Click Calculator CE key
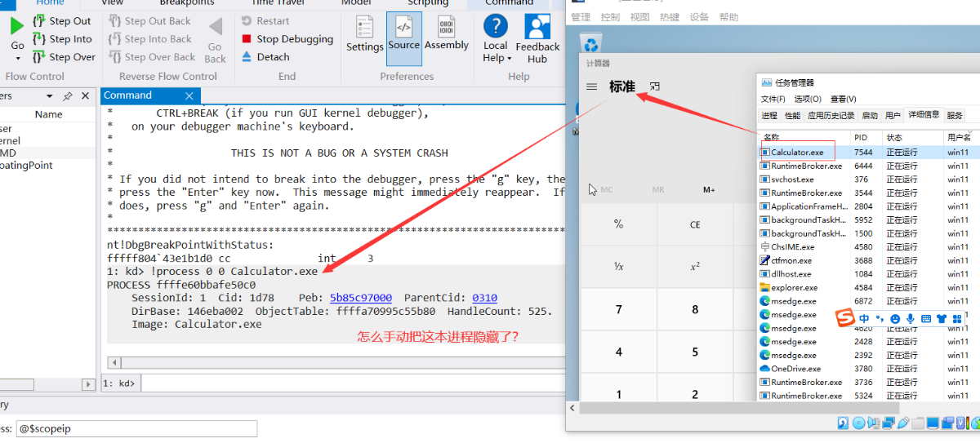 [695, 224]
